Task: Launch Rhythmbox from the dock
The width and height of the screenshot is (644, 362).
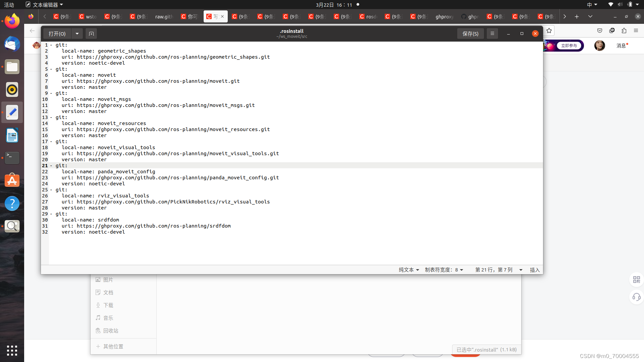Action: (x=12, y=90)
